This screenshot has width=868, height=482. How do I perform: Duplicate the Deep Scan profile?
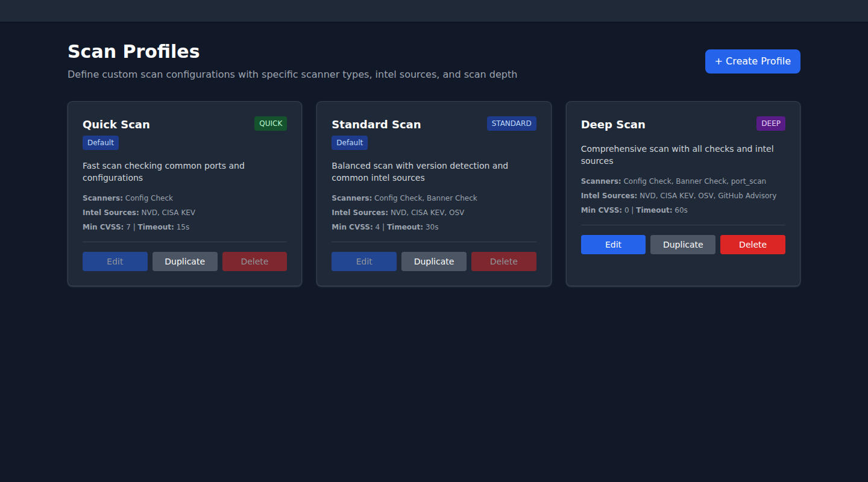tap(682, 244)
